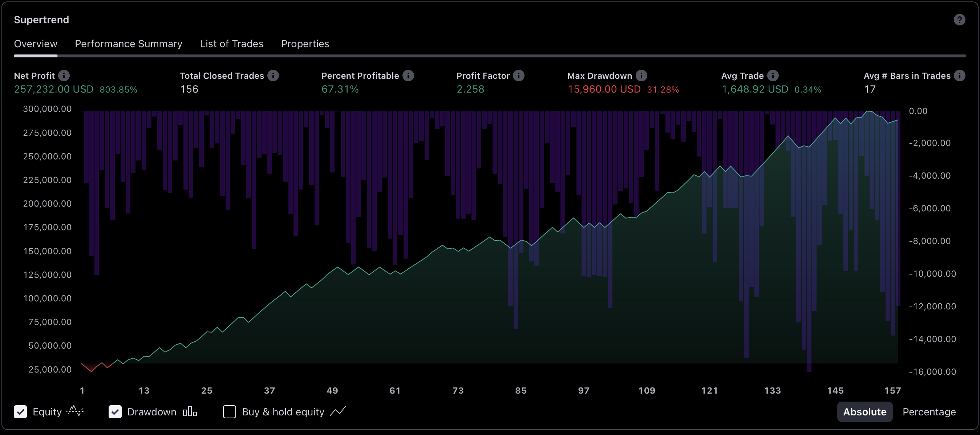Open the Performance Summary tab
980x435 pixels.
coord(129,44)
